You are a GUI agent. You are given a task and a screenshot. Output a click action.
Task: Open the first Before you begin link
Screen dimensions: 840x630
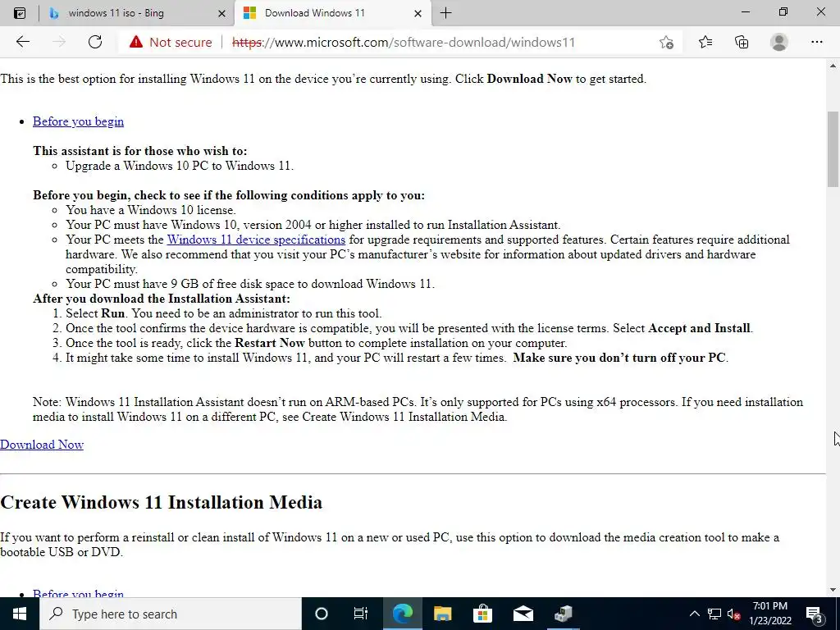[x=78, y=121]
